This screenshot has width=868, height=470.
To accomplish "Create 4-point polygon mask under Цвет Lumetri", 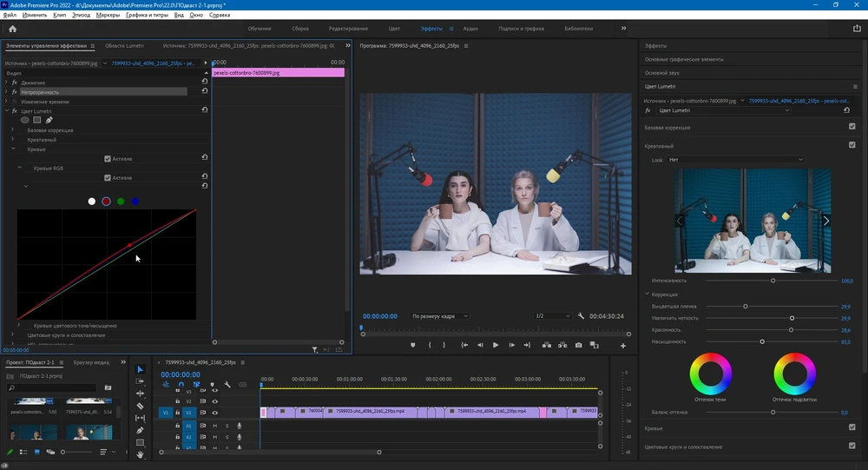I will coord(37,120).
